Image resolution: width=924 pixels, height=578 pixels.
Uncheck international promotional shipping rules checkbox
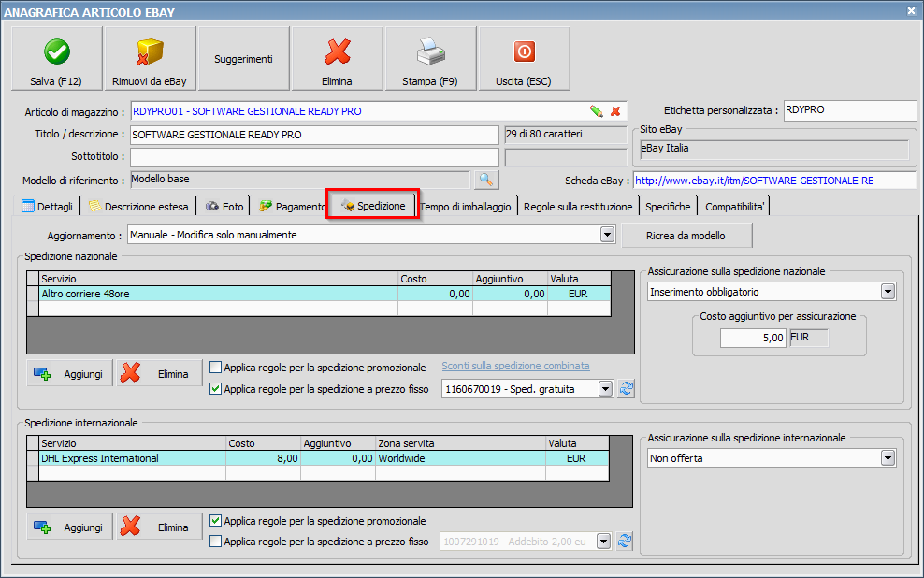[216, 521]
